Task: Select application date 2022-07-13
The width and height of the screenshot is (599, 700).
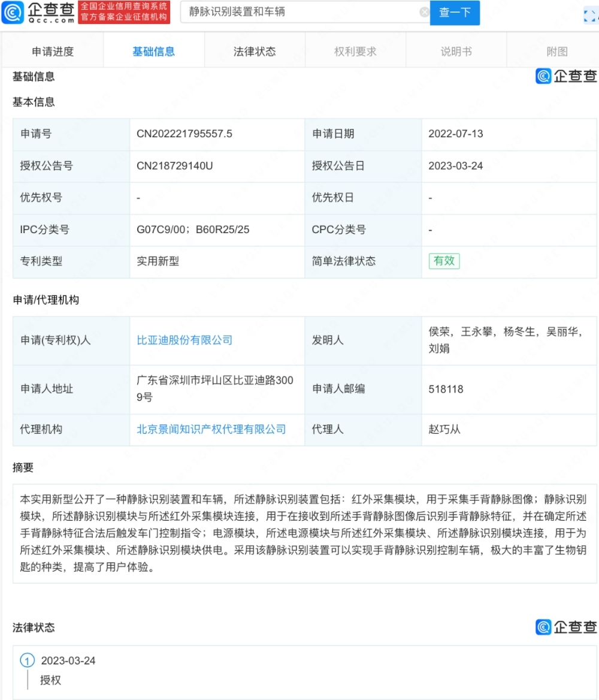Action: (456, 134)
